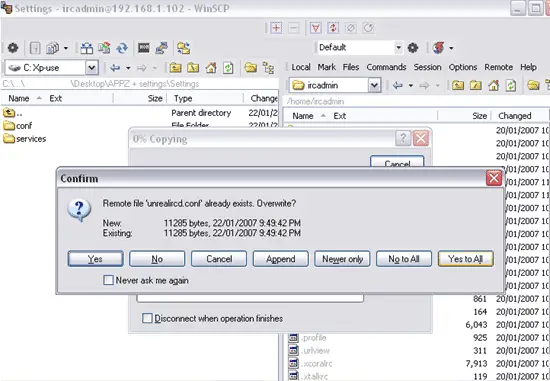Image resolution: width=550 pixels, height=381 pixels.
Task: Close the Confirm dialog with X
Action: point(494,178)
